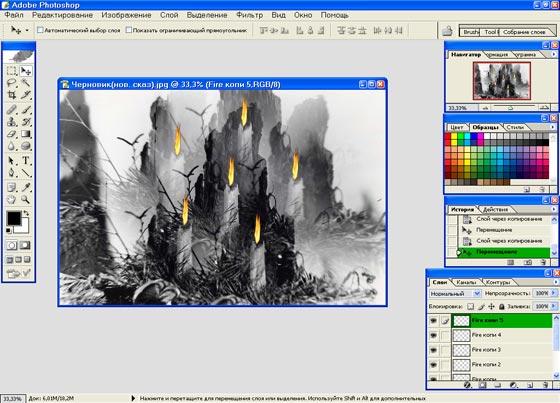Select the Clone Stamp tool
Image resolution: width=560 pixels, height=403 pixels.
11,121
